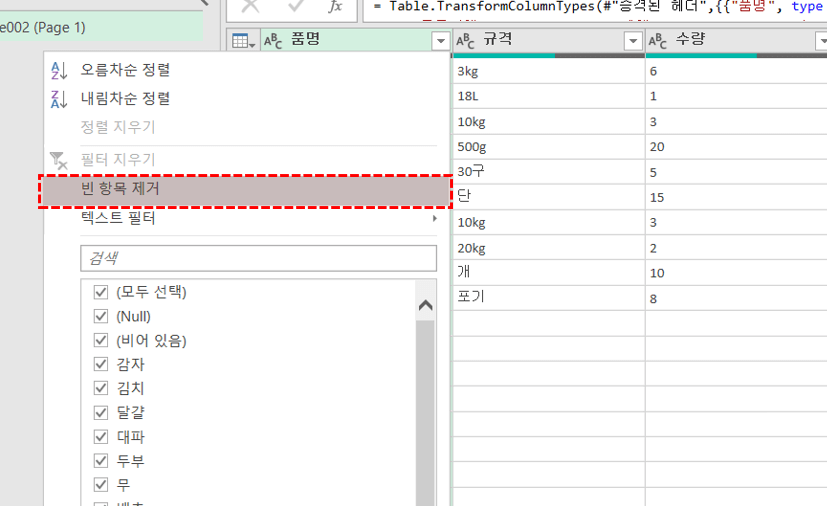
Task: Click the formula bar confirm checkmark icon
Action: tap(296, 6)
